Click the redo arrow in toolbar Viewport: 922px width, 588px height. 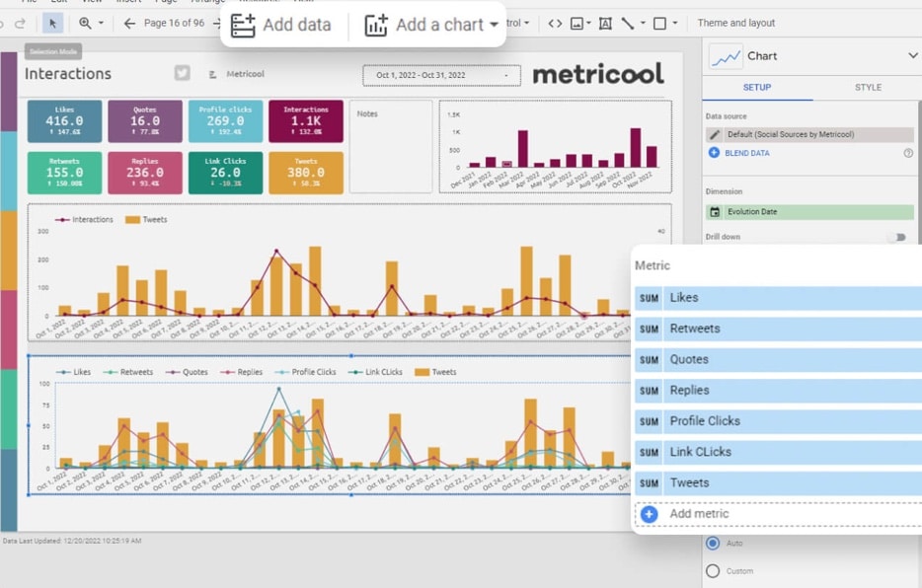pyautogui.click(x=21, y=24)
